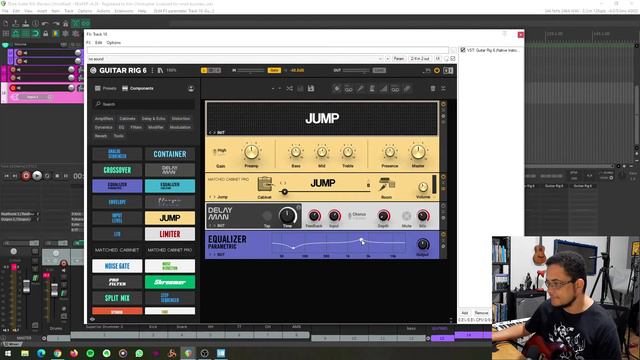The height and width of the screenshot is (360, 640).
Task: Filter components by Dynamics tag
Action: click(x=103, y=127)
